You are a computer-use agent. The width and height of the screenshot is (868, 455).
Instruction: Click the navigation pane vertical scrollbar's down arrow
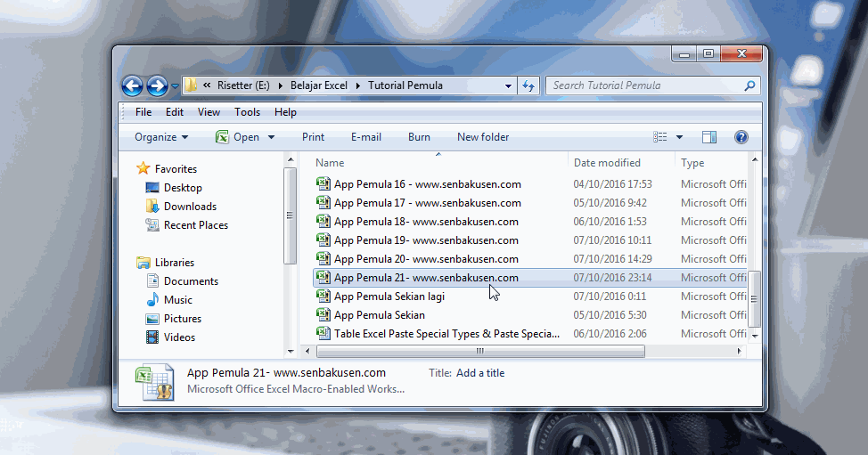pos(290,352)
